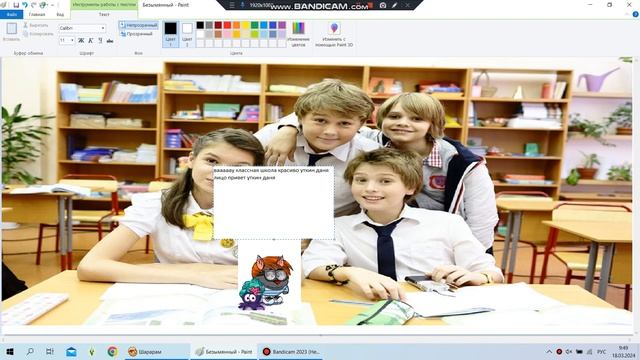The height and width of the screenshot is (360, 640).
Task: Open the Mail app on taskbar
Action: [71, 351]
